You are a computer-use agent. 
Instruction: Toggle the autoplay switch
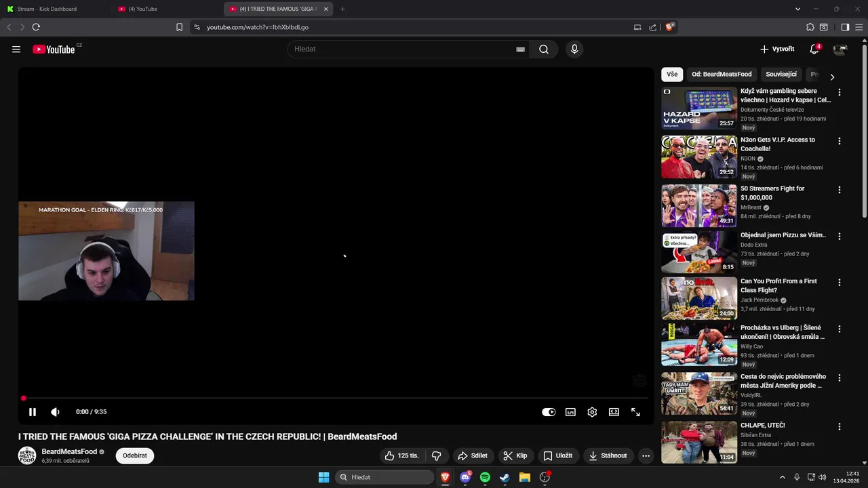(549, 412)
